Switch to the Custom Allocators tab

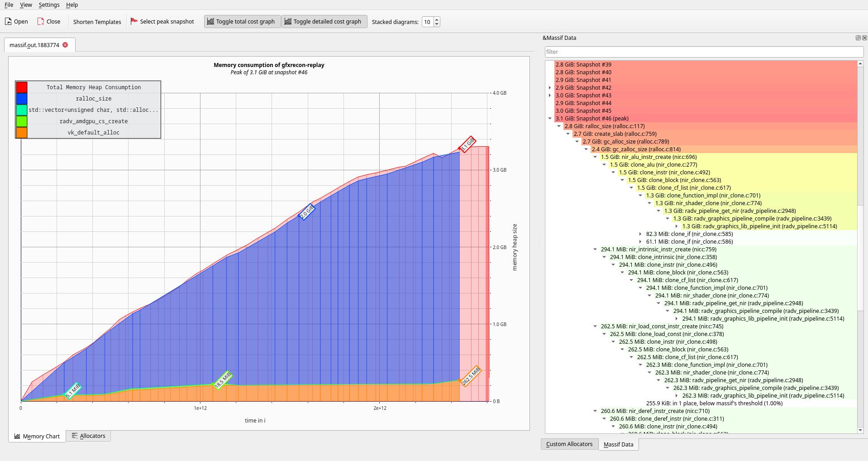[x=569, y=444]
